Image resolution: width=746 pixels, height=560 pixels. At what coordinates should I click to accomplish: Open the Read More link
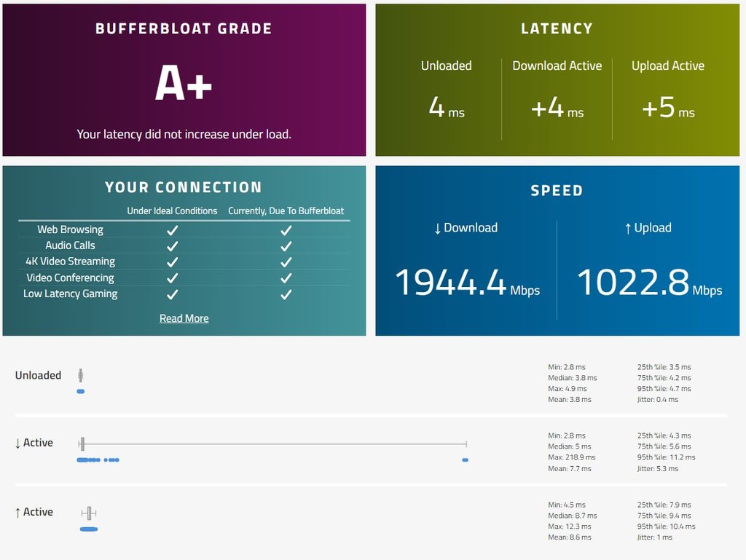[x=184, y=318]
